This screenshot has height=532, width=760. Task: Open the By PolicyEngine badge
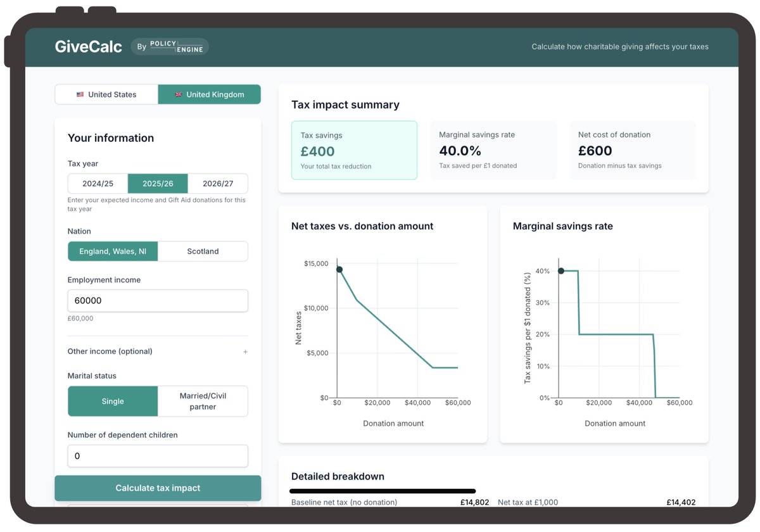click(170, 46)
